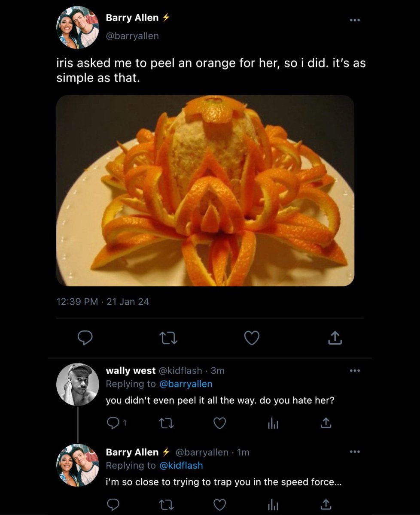
Task: Reply to Barry Allen's main orange tweet
Action: 85,339
